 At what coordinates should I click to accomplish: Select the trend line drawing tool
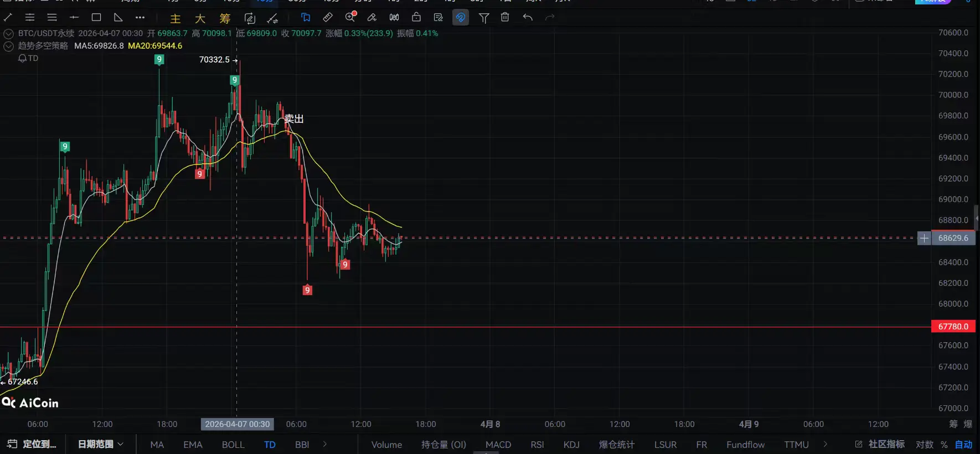(8, 18)
